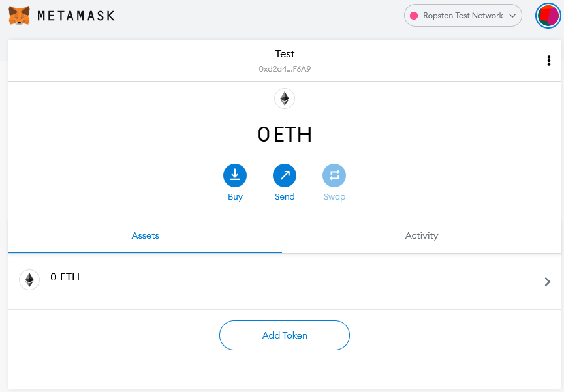Image resolution: width=564 pixels, height=392 pixels.
Task: Switch to the Activity tab
Action: [422, 235]
